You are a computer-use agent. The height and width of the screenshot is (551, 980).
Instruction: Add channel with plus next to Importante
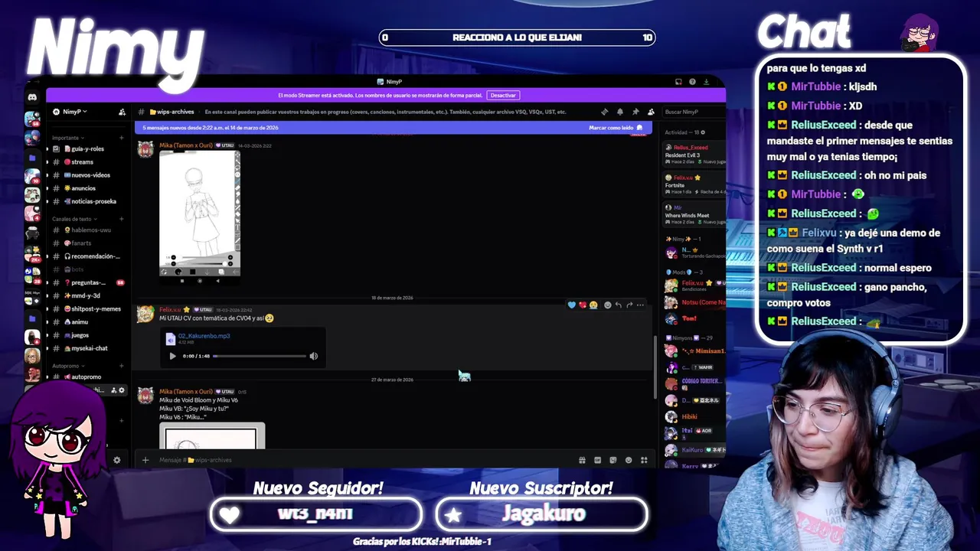pos(121,138)
